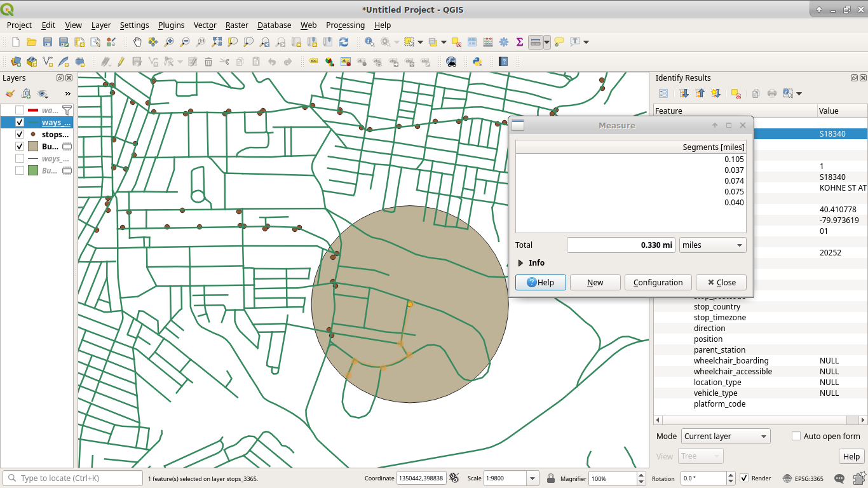
Task: Select the Identify Features tool
Action: pyautogui.click(x=369, y=42)
